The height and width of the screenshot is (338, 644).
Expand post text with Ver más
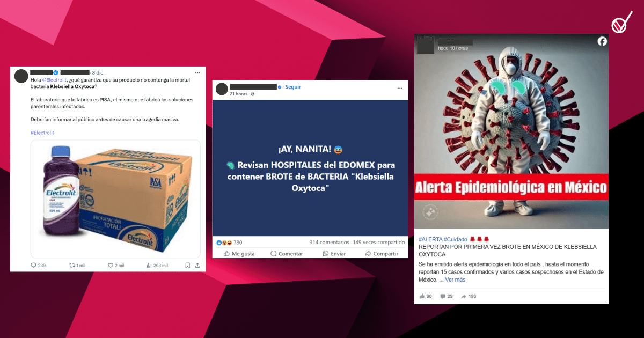455,280
